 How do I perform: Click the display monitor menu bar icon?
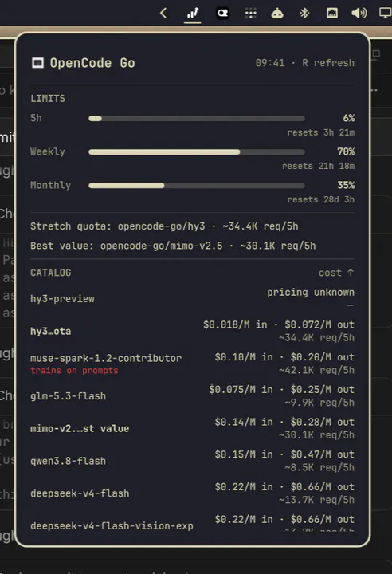click(x=385, y=14)
